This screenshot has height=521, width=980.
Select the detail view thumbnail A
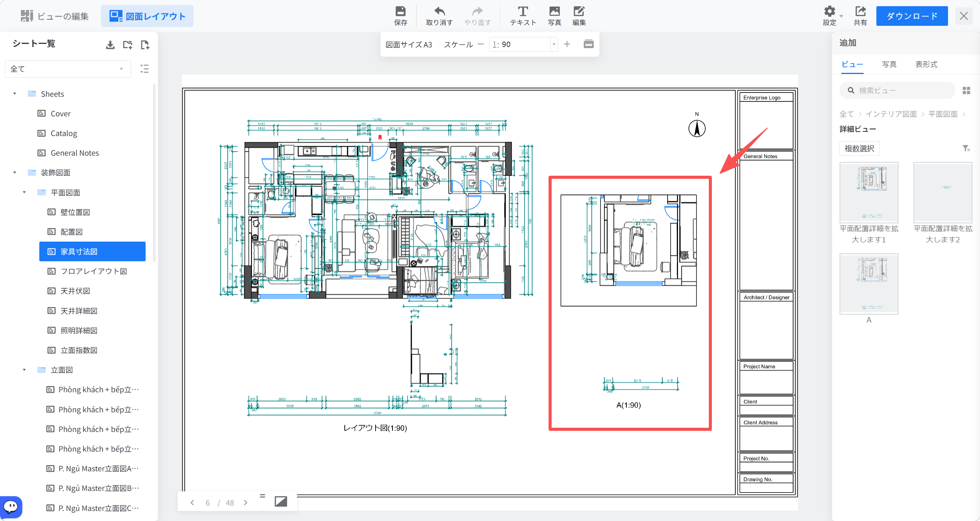(x=869, y=284)
